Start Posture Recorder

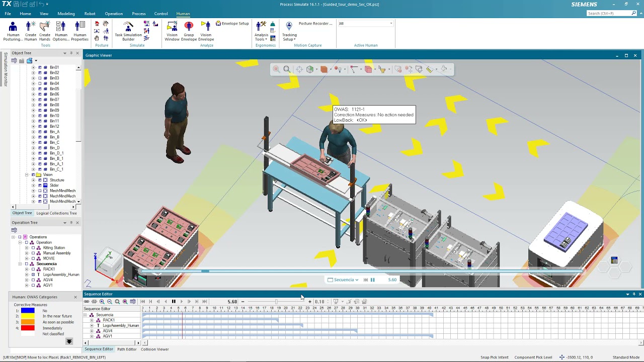tap(315, 24)
